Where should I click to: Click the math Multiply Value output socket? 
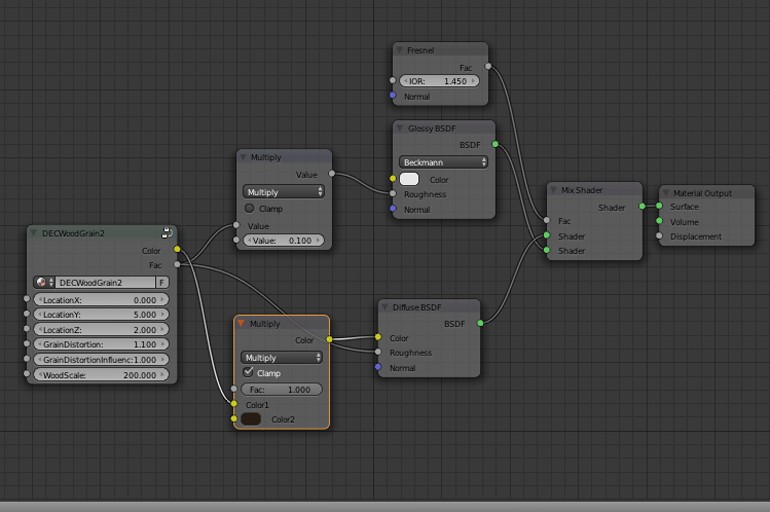tap(332, 173)
